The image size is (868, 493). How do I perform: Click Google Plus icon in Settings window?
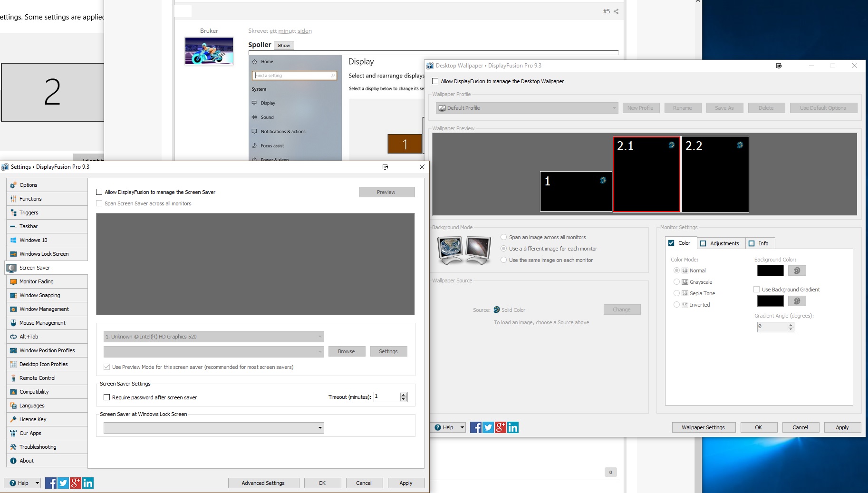tap(76, 483)
